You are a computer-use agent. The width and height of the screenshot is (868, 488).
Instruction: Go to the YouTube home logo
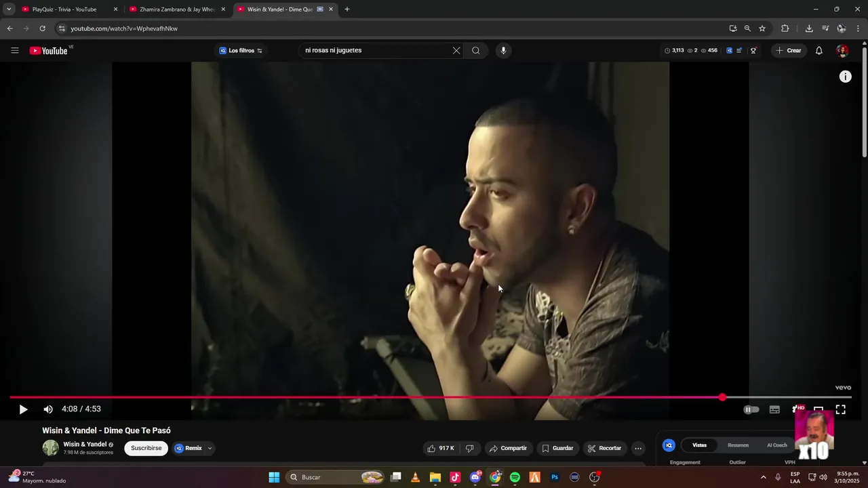click(x=49, y=51)
